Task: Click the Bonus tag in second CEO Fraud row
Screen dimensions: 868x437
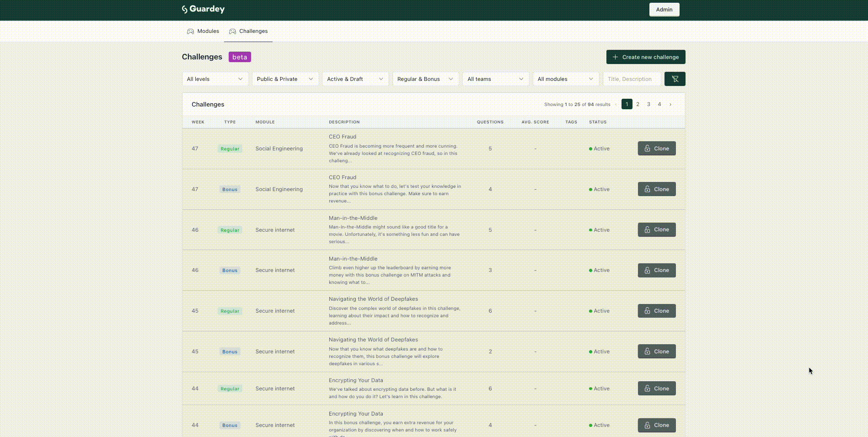Action: pos(230,190)
